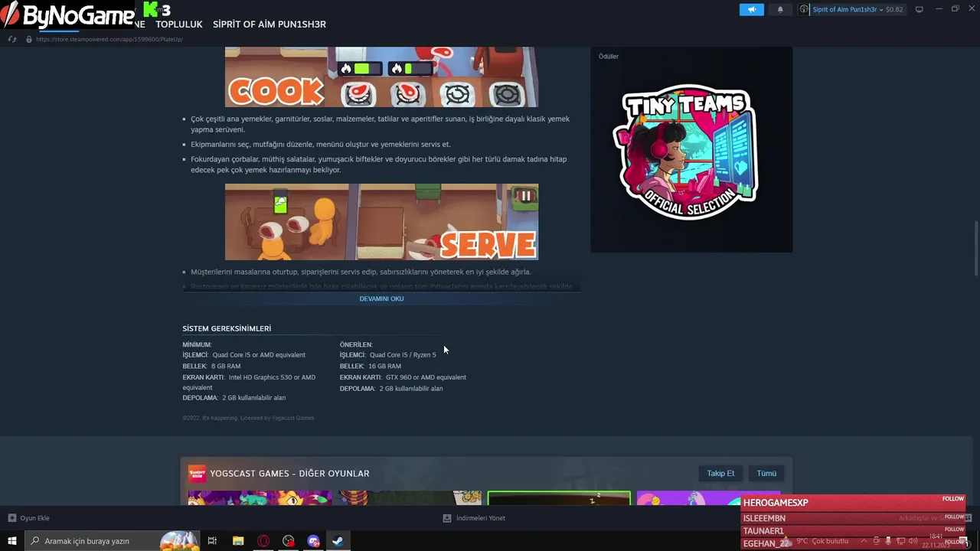This screenshot has width=980, height=551.
Task: Expand the Siprit of Aim Pun1sh3r account dropdown
Action: coord(848,9)
